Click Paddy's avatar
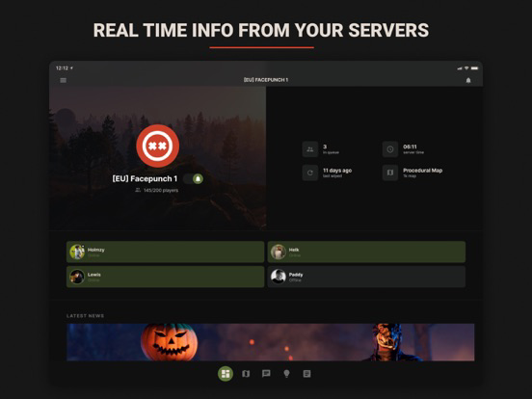 pyautogui.click(x=279, y=277)
